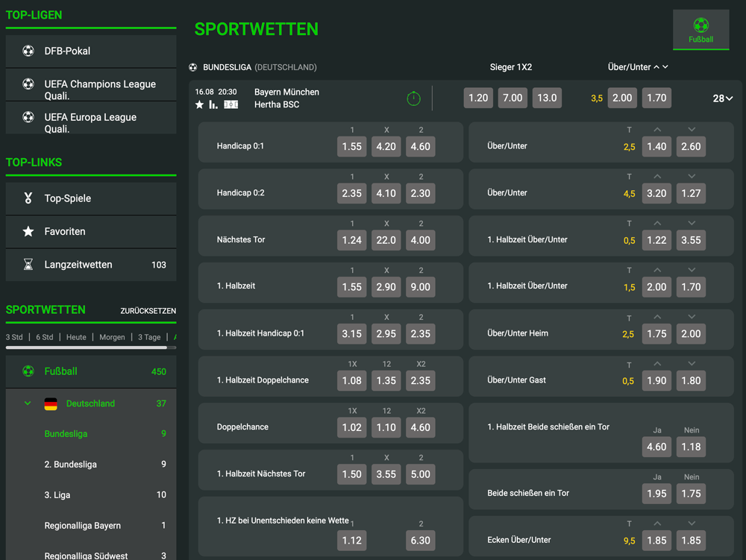Click the green stopwatch icon for Bayern match
Image resolution: width=746 pixels, height=560 pixels.
coord(413,98)
